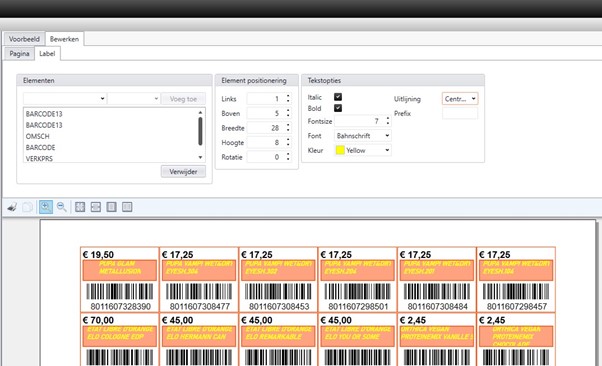Click the Copy icon in preview toolbar

coord(27,207)
